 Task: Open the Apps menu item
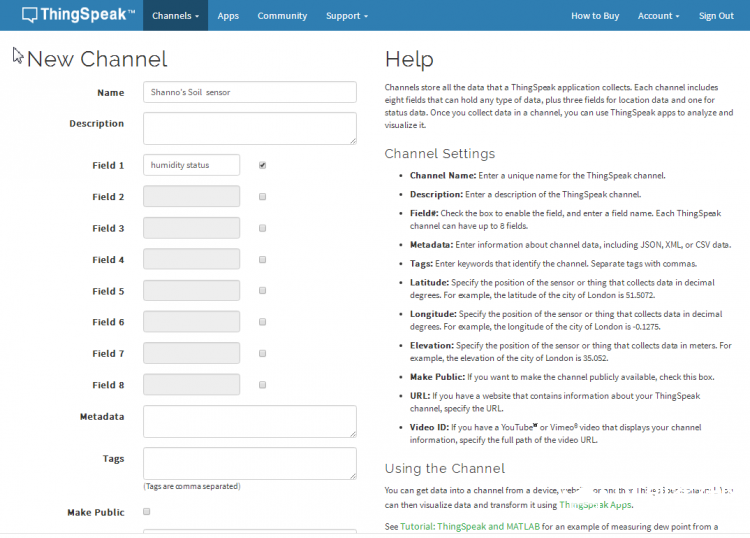click(228, 16)
